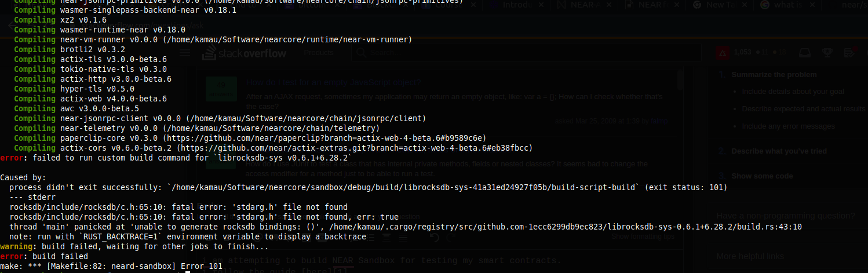The image size is (868, 273).
Task: Open the Products menu
Action: click(319, 53)
